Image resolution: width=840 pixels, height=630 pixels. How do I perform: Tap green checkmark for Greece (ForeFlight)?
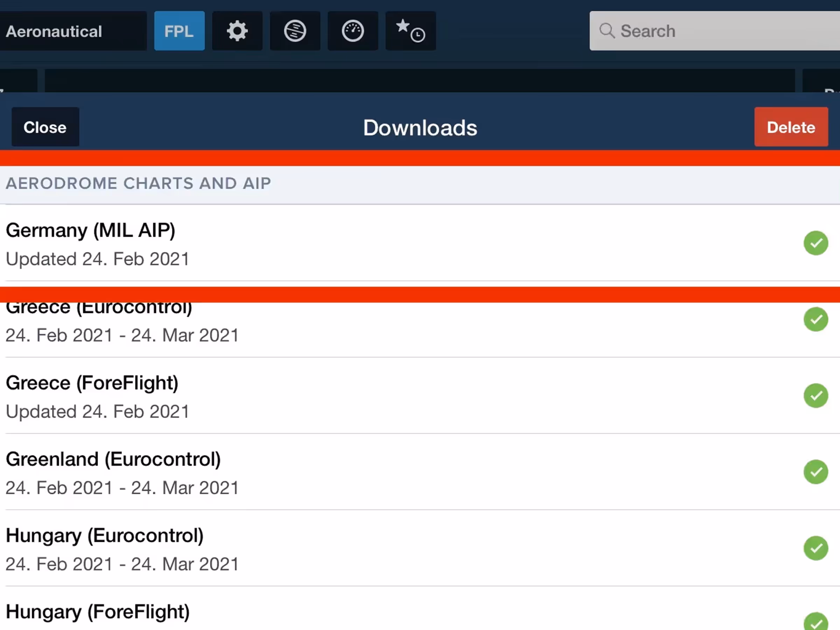(815, 396)
